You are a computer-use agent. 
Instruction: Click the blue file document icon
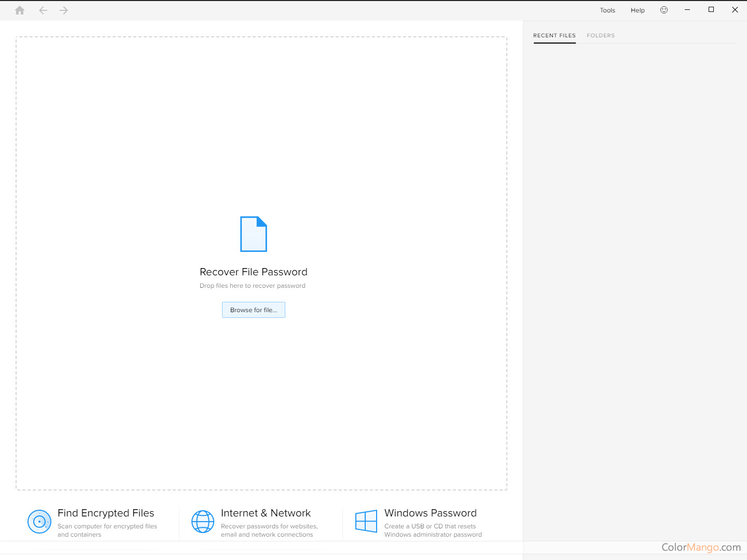[x=254, y=234]
